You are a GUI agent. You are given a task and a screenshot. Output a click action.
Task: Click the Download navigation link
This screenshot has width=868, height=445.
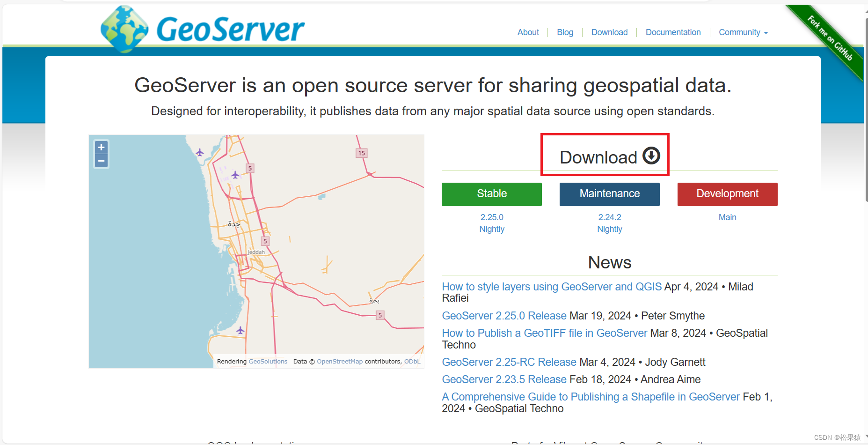(609, 32)
